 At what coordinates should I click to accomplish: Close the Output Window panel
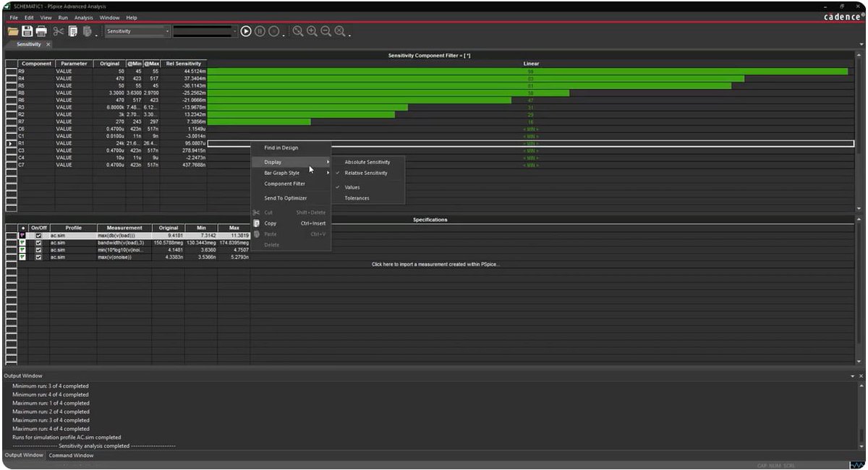pos(860,376)
